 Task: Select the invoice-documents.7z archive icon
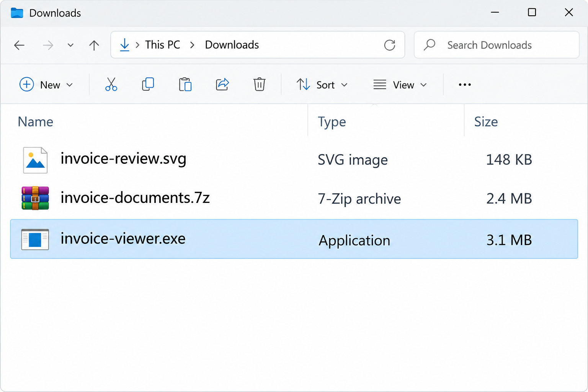point(35,198)
